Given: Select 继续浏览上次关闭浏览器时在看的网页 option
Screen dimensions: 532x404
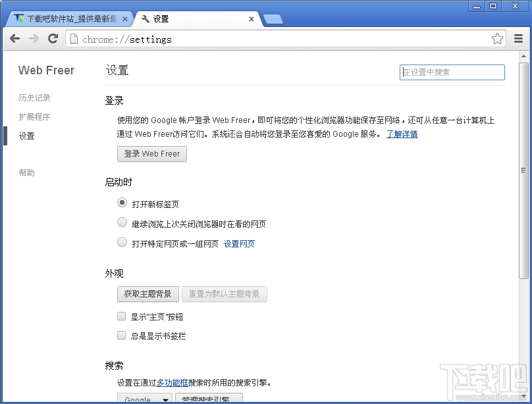Looking at the screenshot, I should tap(122, 222).
